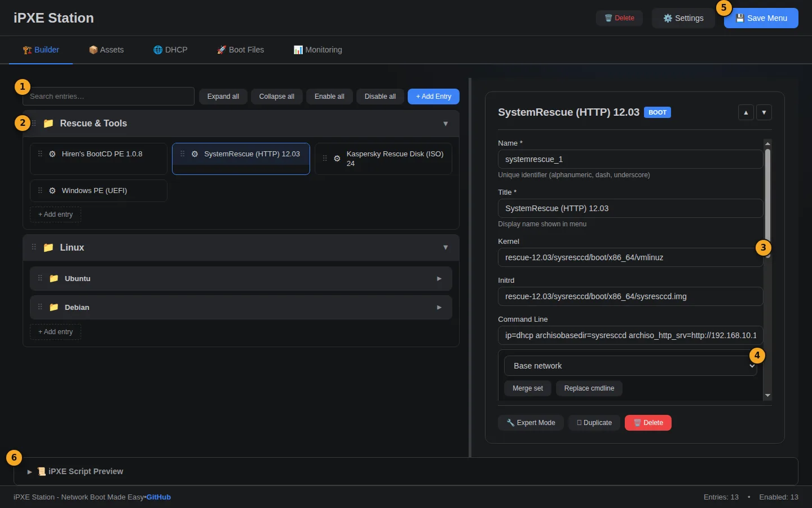Collapse the Rescue & Tools folder arrow
Viewport: 812px width, 508px height.
tap(445, 124)
